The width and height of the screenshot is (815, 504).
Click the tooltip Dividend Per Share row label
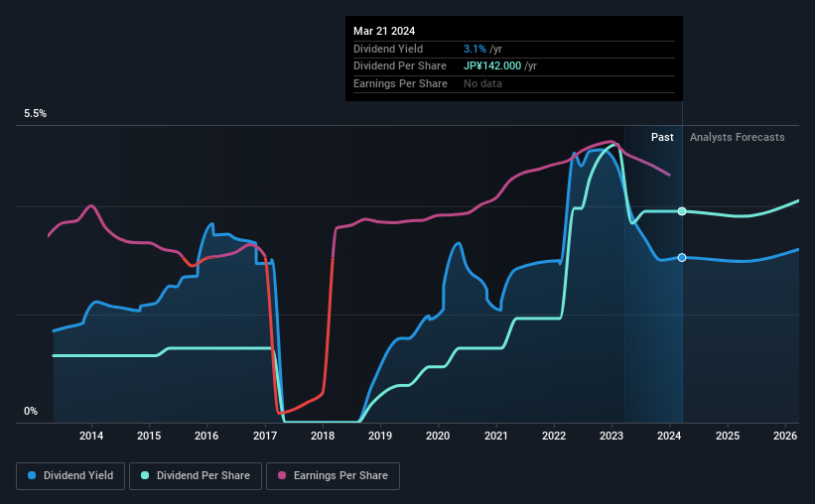coord(400,66)
